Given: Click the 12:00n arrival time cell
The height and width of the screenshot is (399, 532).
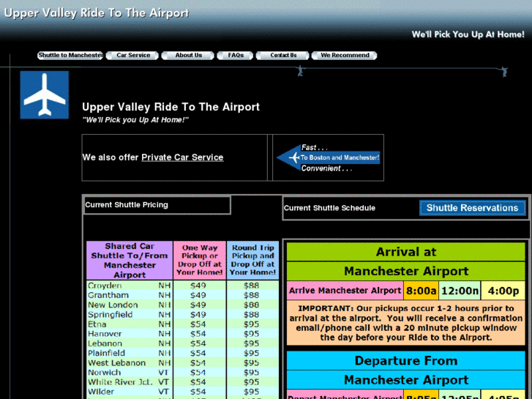Looking at the screenshot, I should click(x=460, y=291).
